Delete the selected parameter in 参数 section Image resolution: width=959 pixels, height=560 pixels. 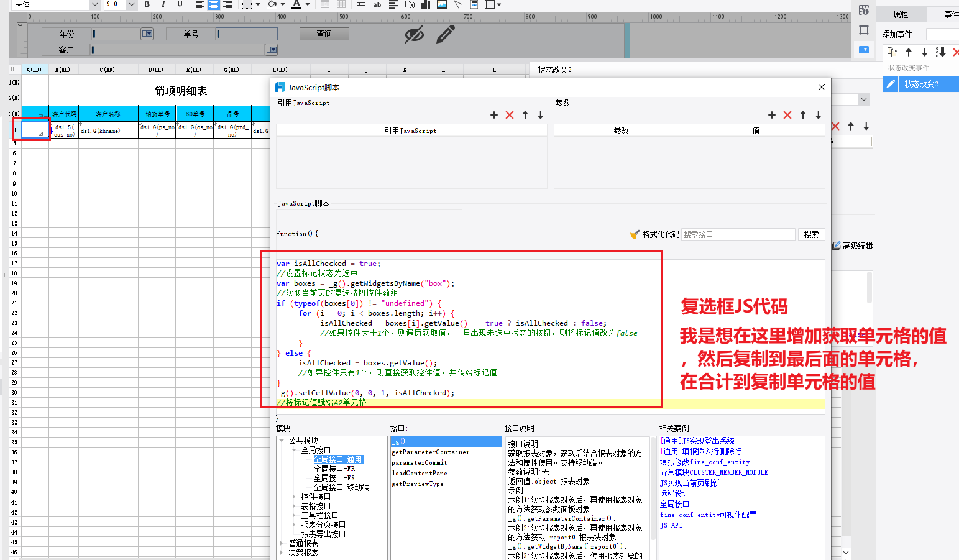click(x=787, y=115)
